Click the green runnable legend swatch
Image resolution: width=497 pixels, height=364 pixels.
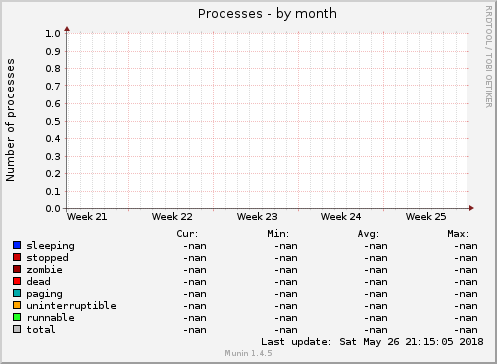[17, 317]
